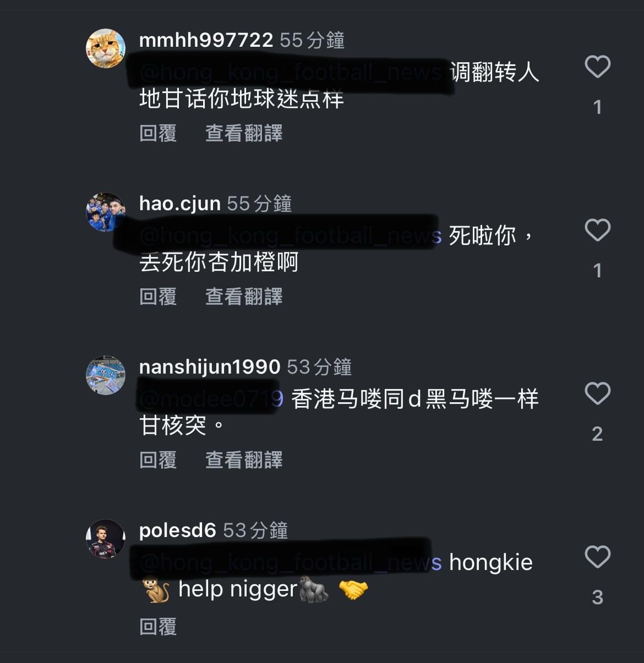Open hao.cjun's profile avatar
The width and height of the screenshot is (644, 663).
tap(106, 212)
